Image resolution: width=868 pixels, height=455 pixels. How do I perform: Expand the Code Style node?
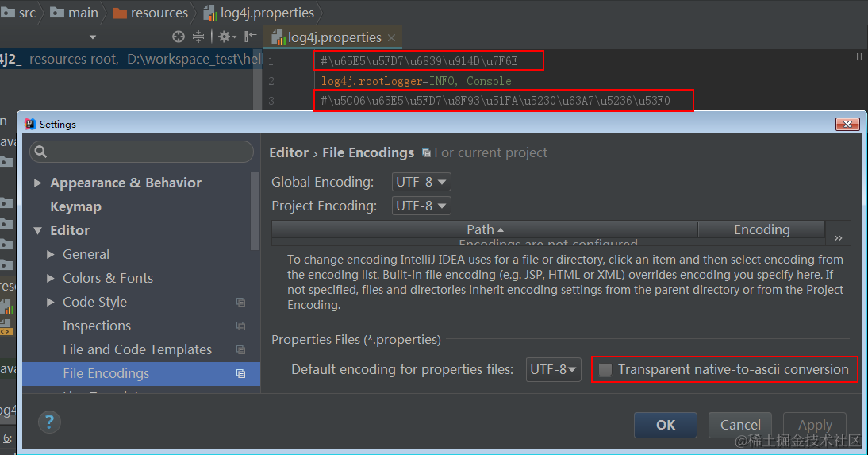50,302
